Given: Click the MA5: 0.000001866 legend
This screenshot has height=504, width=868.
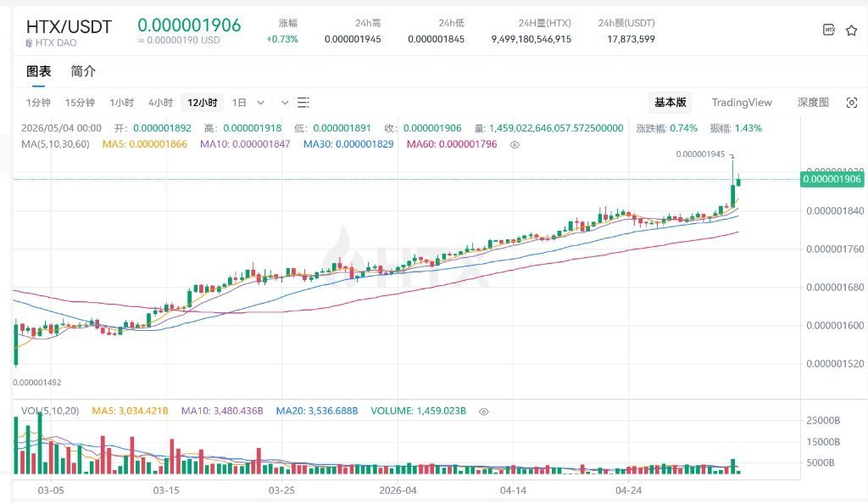Looking at the screenshot, I should point(145,144).
